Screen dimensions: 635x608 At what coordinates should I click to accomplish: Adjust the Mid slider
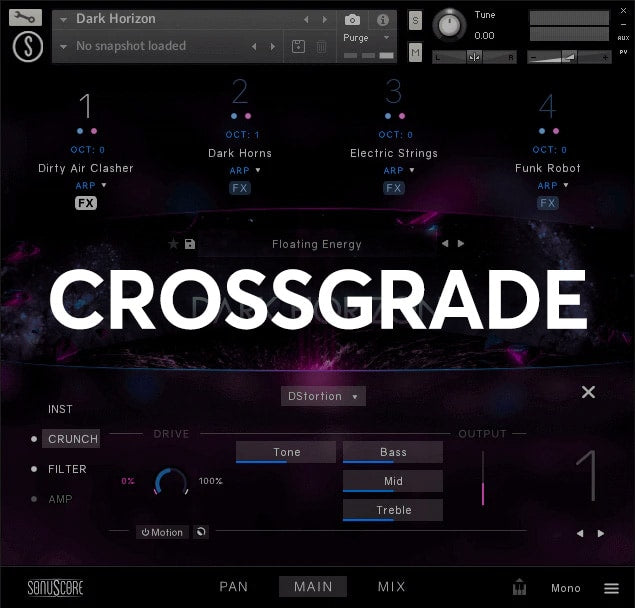pos(393,481)
